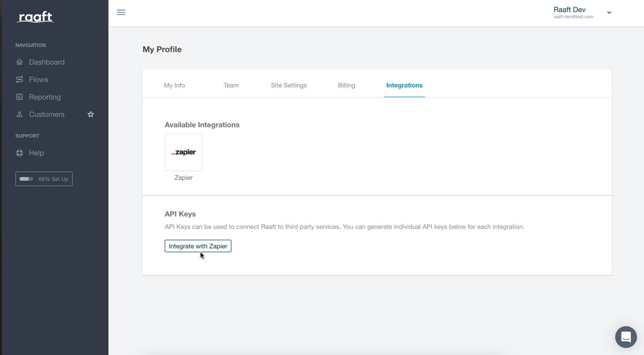Open the My Info tab

pos(174,85)
